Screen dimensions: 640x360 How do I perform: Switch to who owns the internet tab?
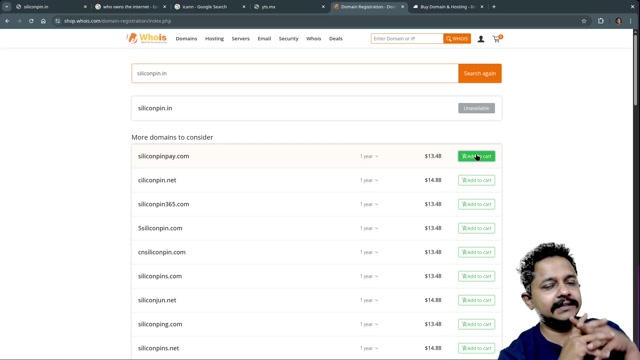click(130, 7)
